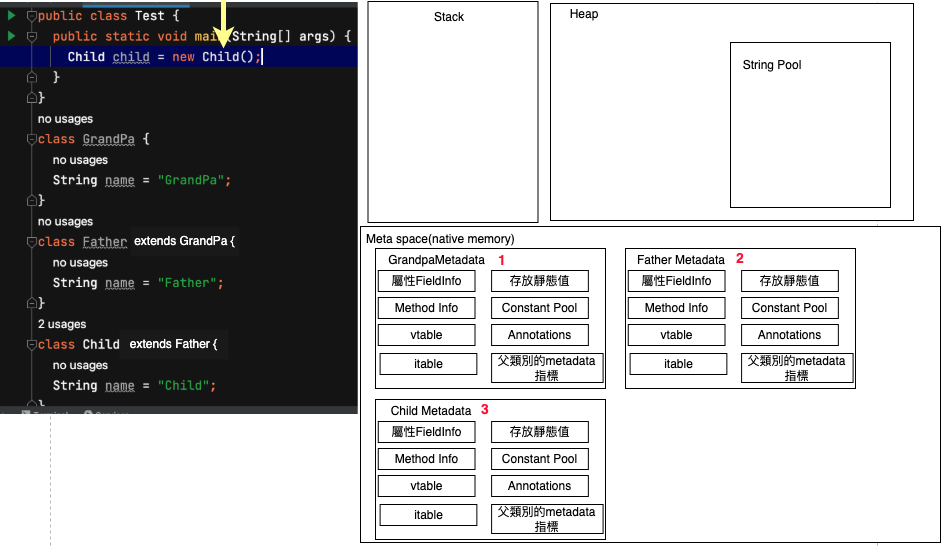Select Child Metadata Constant Pool box
This screenshot has width=944, height=546.
pos(539,459)
